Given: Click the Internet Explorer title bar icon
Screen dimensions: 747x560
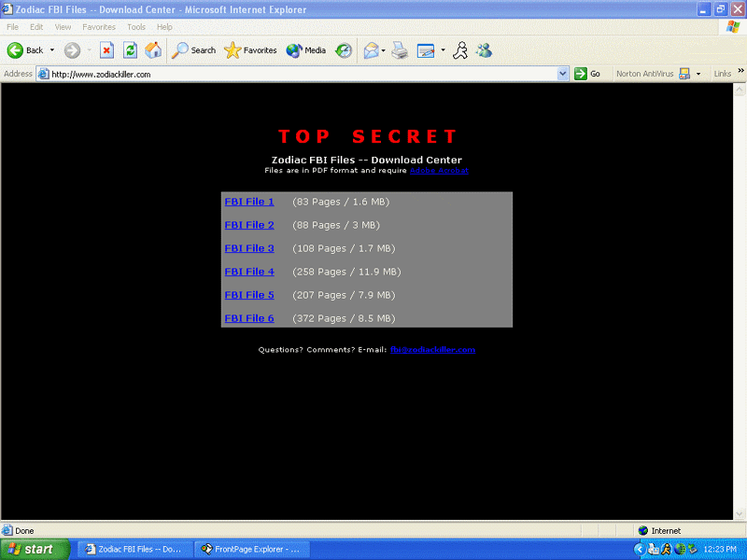Looking at the screenshot, I should pos(7,9).
